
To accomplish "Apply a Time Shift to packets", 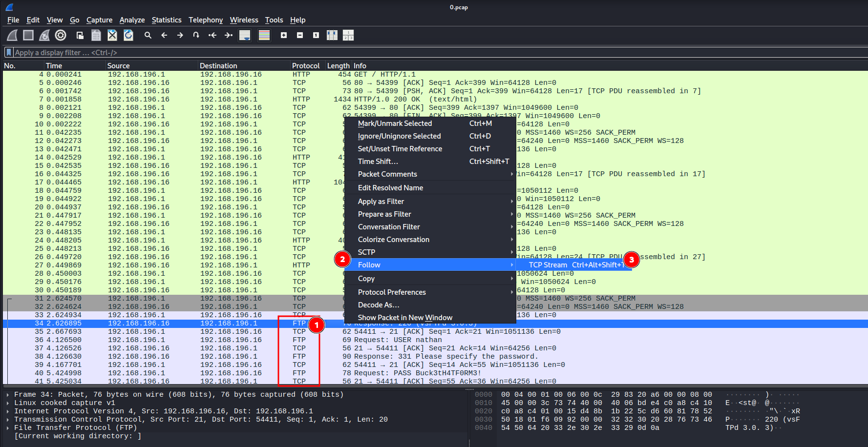I will point(378,161).
